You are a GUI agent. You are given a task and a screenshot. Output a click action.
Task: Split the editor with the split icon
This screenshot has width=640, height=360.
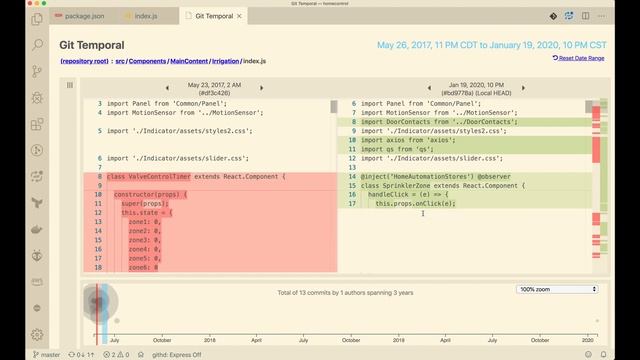coord(585,16)
